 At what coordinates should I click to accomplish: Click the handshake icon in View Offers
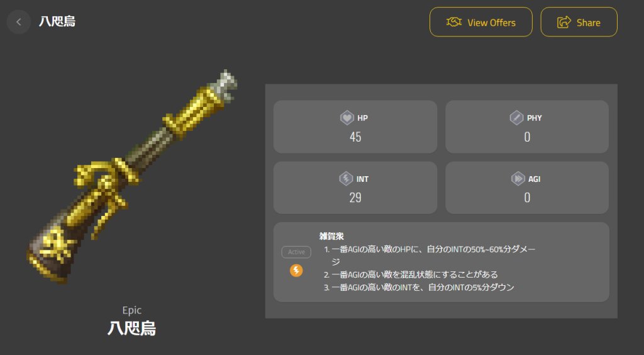[x=454, y=22]
